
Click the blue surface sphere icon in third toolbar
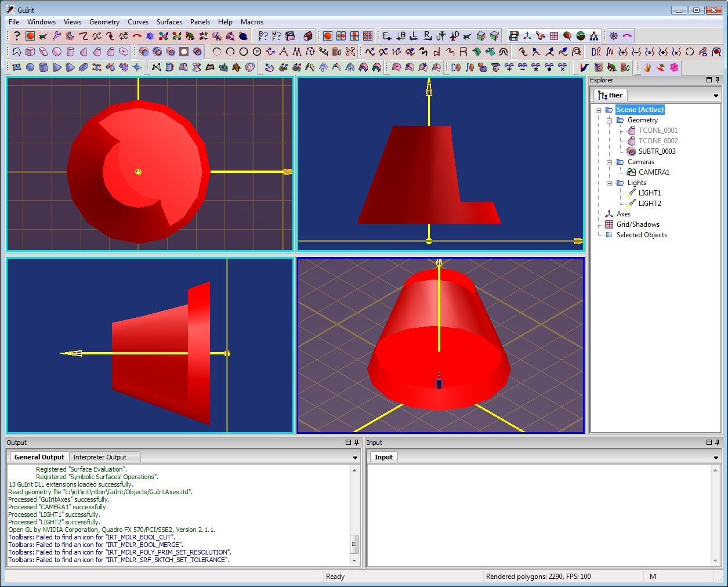pyautogui.click(x=30, y=67)
